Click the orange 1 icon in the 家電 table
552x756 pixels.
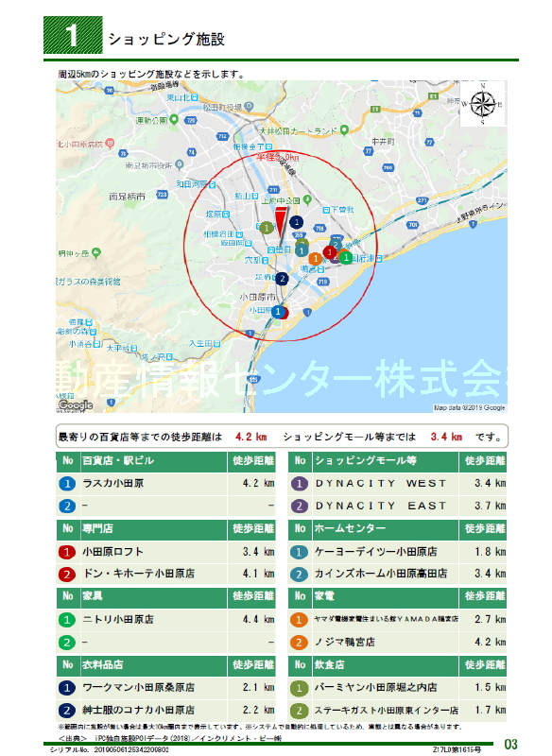[x=299, y=620]
